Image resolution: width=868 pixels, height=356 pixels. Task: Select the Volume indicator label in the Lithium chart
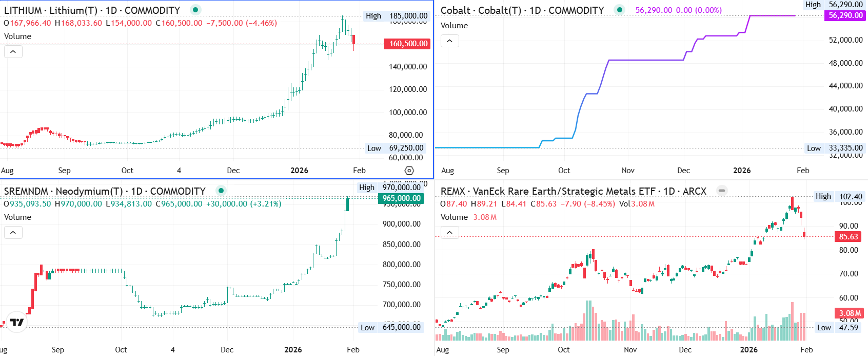click(x=18, y=36)
